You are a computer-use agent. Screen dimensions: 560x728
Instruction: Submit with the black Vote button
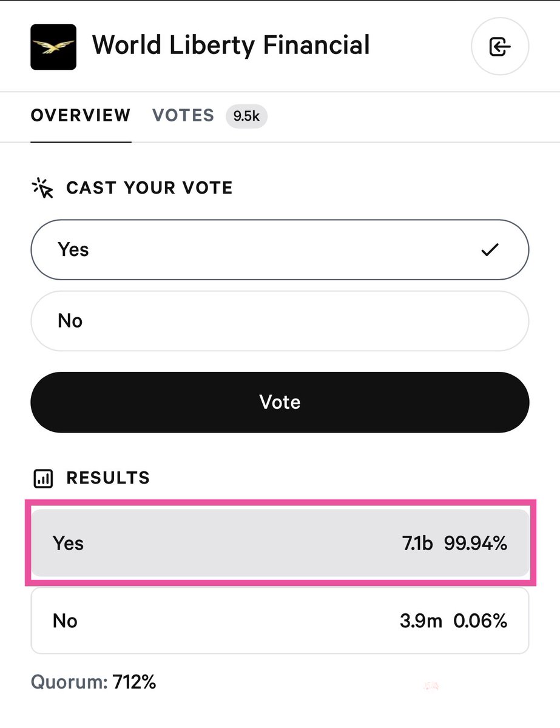pyautogui.click(x=280, y=402)
